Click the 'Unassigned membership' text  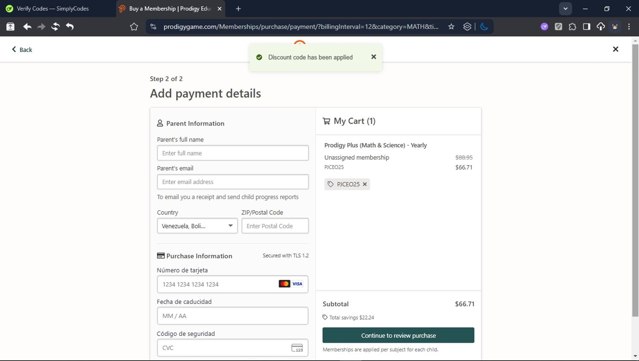coord(357,157)
